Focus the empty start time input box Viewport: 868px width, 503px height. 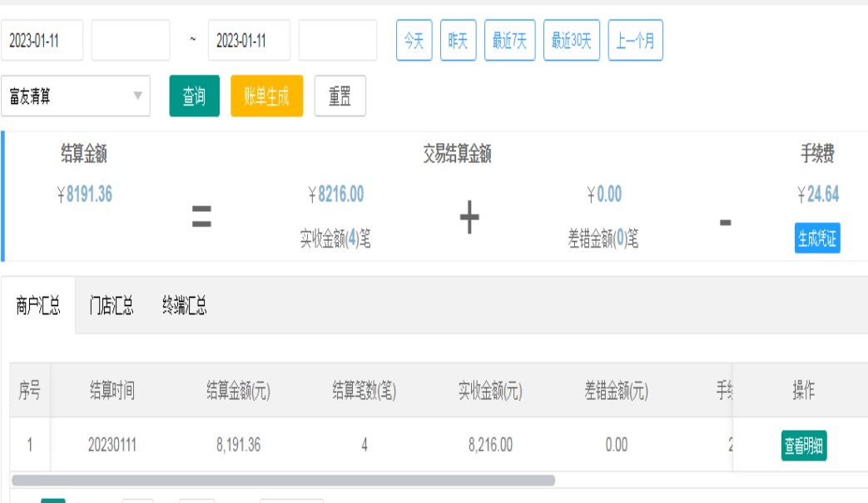click(x=130, y=41)
